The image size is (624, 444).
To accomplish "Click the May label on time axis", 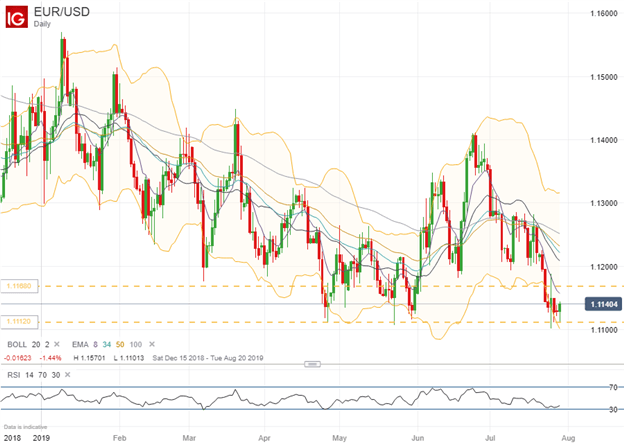I will pos(339,438).
